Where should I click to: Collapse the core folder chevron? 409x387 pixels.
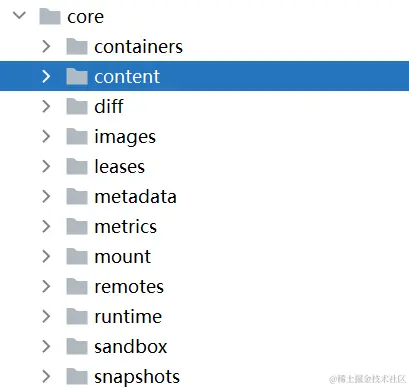19,15
